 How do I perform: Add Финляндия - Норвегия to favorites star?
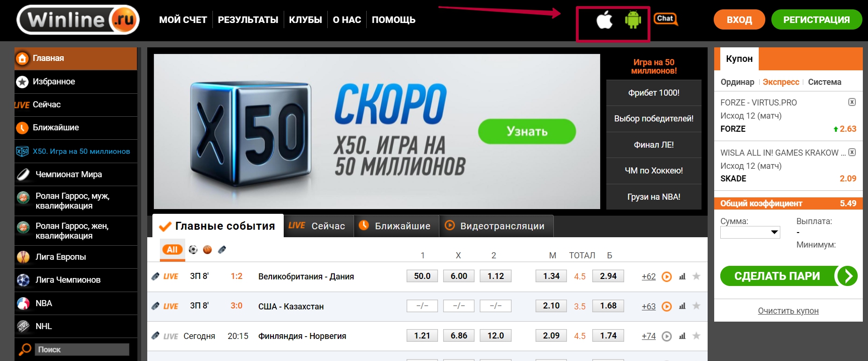pos(696,336)
